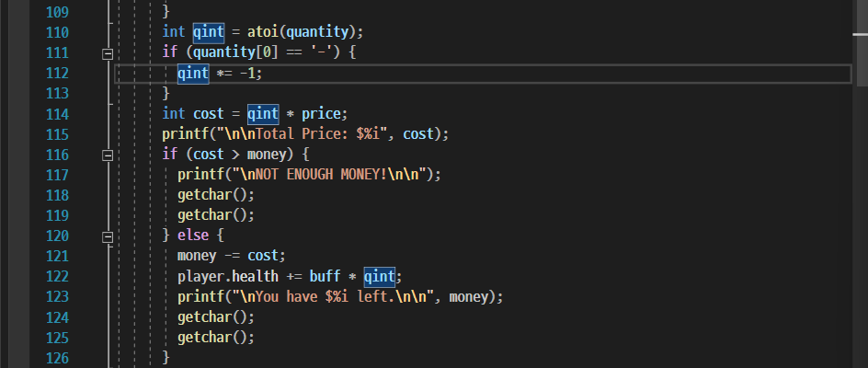Click the closing brace on line 126
Screen dimensions: 868x368
point(166,358)
